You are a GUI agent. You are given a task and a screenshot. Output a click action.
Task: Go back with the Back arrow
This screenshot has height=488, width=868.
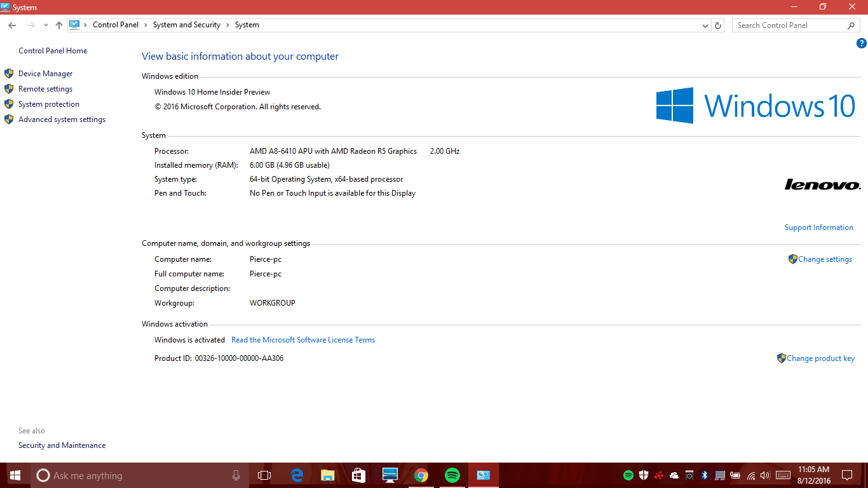12,25
